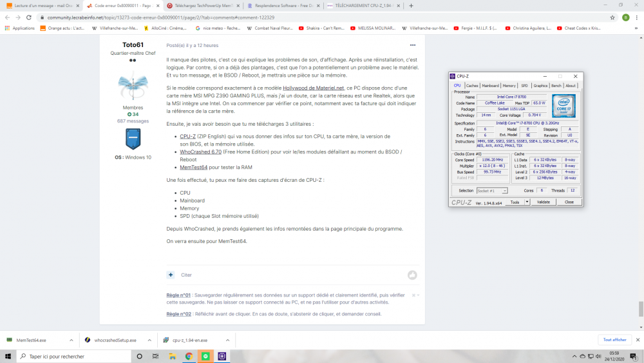
Task: Open Toto61's avatar image
Action: (133, 86)
